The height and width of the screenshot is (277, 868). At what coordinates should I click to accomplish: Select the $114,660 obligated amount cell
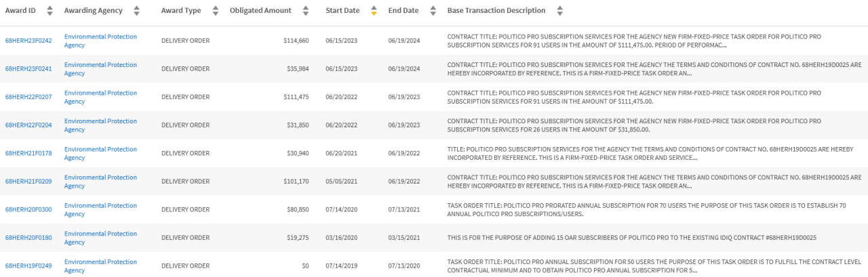tap(296, 41)
